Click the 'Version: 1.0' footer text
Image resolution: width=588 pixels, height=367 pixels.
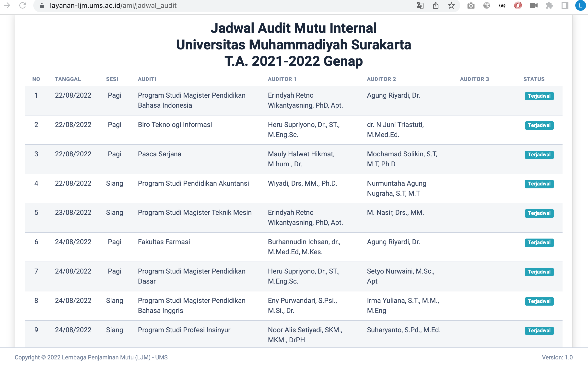pyautogui.click(x=557, y=357)
